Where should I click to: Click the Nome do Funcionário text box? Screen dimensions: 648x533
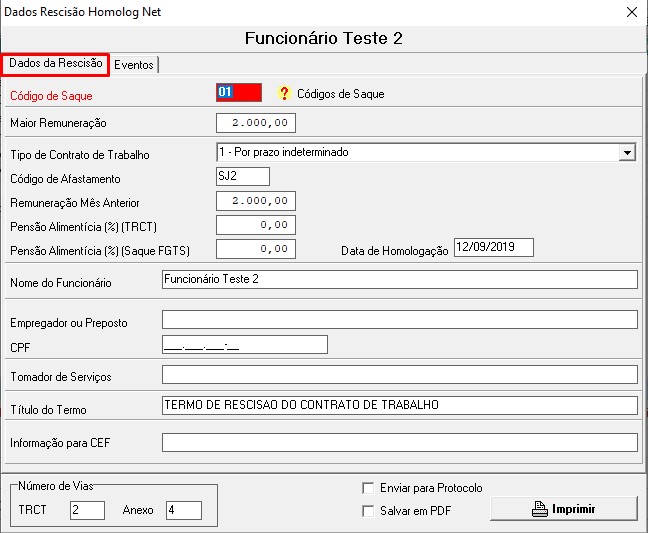coord(399,279)
